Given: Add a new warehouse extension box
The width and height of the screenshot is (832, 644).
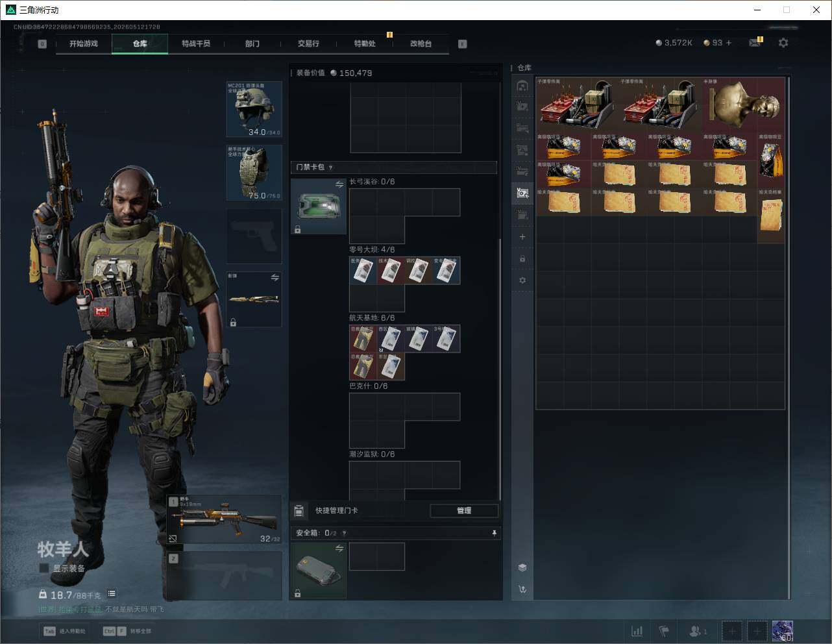Looking at the screenshot, I should click(522, 237).
